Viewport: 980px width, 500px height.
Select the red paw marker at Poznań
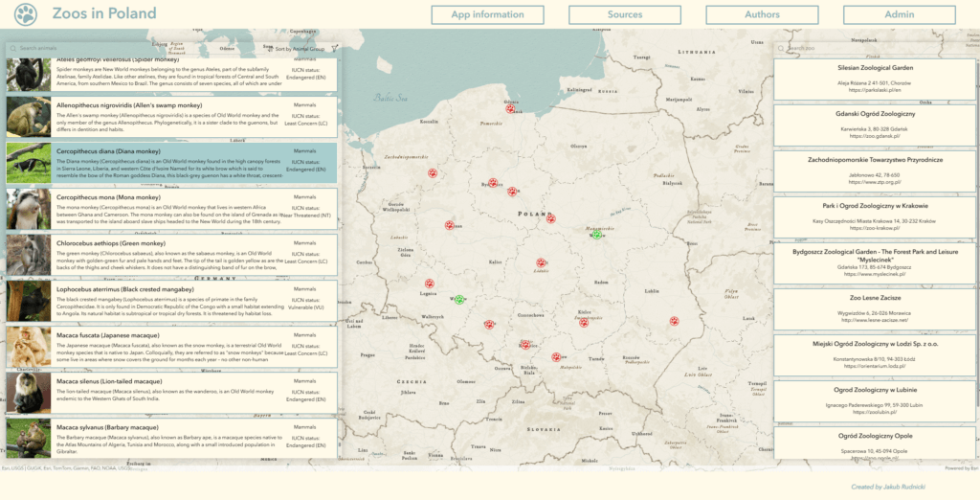[450, 225]
